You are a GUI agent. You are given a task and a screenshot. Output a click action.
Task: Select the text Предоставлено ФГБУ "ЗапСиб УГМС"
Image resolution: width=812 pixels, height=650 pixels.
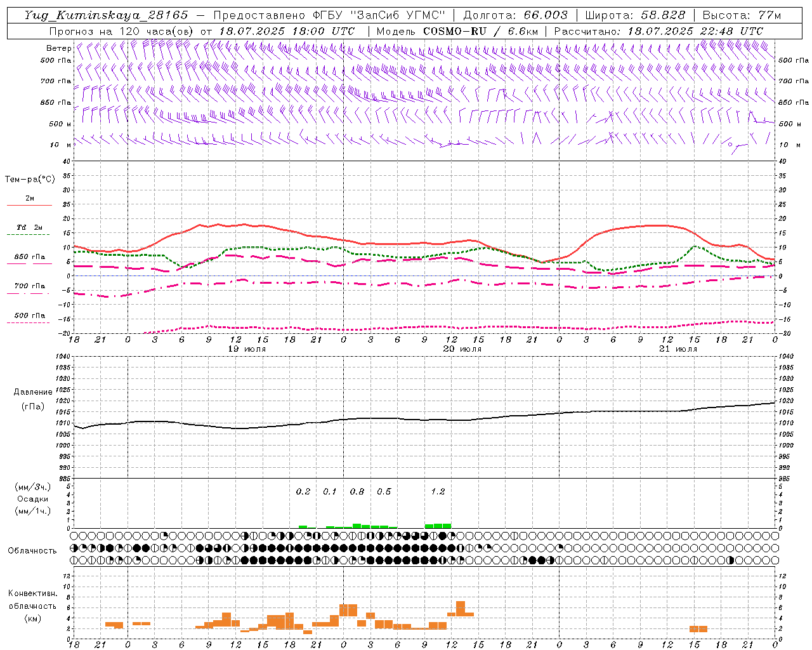pyautogui.click(x=330, y=15)
